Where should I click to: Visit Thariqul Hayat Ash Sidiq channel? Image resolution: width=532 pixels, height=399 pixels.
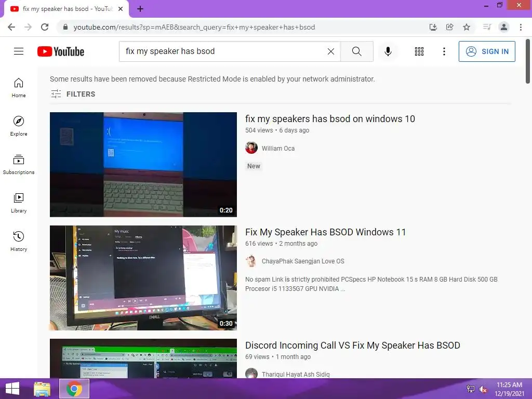point(296,374)
